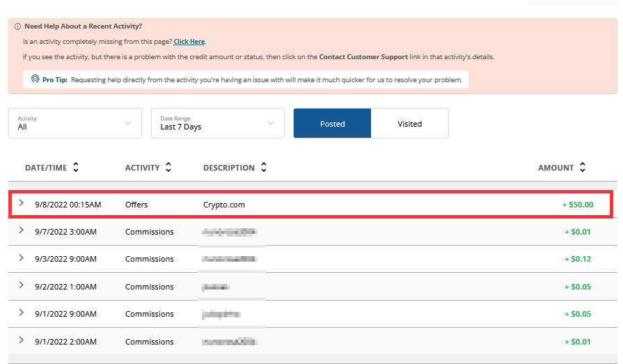This screenshot has height=364, width=623.
Task: Switch to the Visited tab
Action: (409, 124)
